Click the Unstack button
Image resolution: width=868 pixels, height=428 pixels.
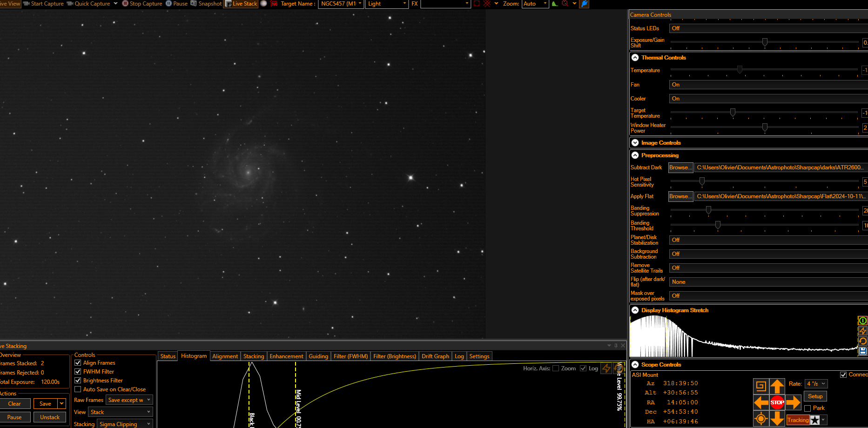pos(50,417)
